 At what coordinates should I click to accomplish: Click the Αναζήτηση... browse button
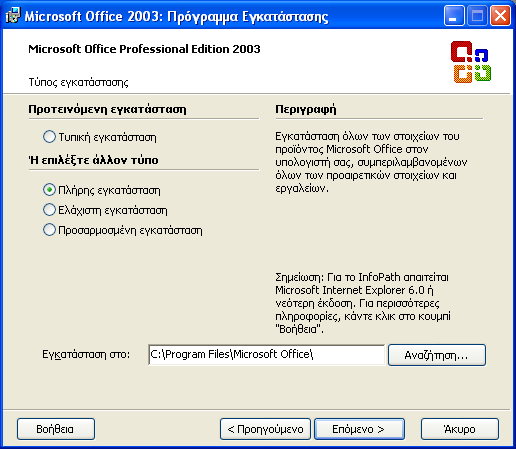tap(437, 355)
